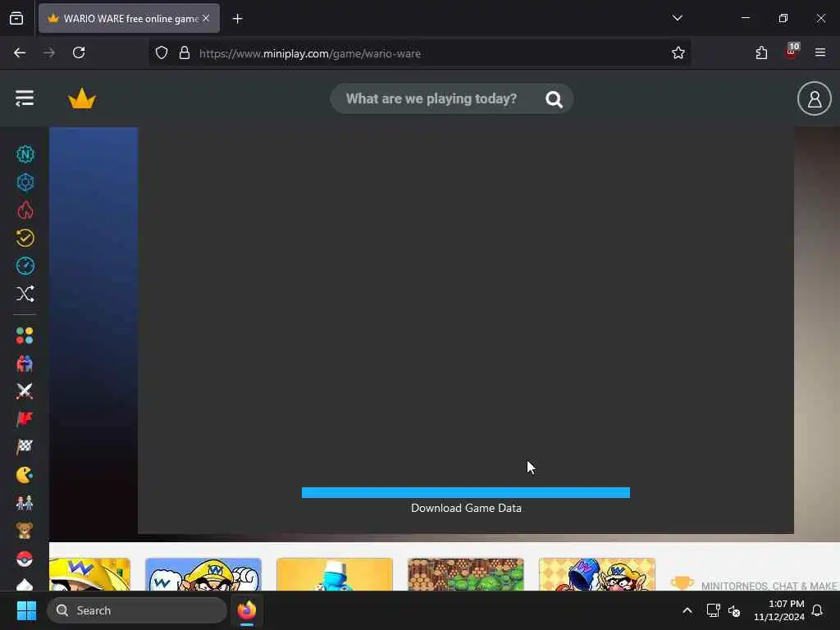Viewport: 840px width, 630px height.
Task: Open the four colored dots category icon
Action: pyautogui.click(x=25, y=336)
